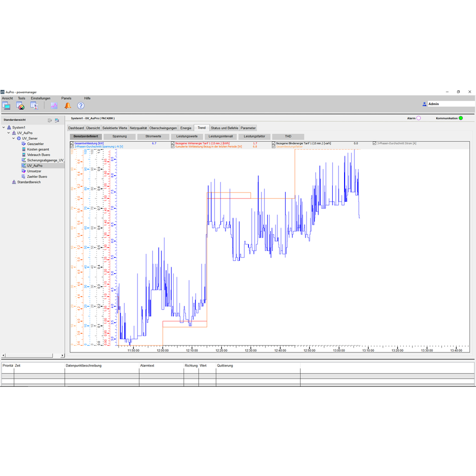
Task: Toggle Bezogene Blindenergie Tarif 1 checkbox
Action: 274,143
